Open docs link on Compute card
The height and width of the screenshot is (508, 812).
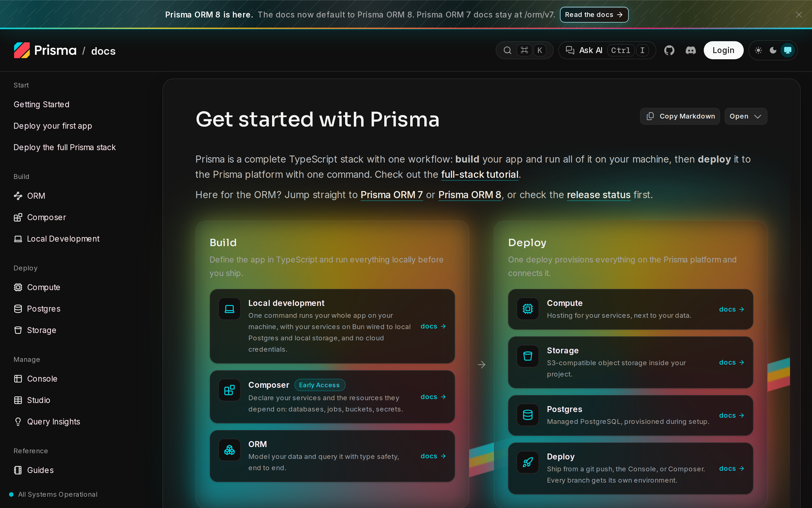(x=731, y=309)
